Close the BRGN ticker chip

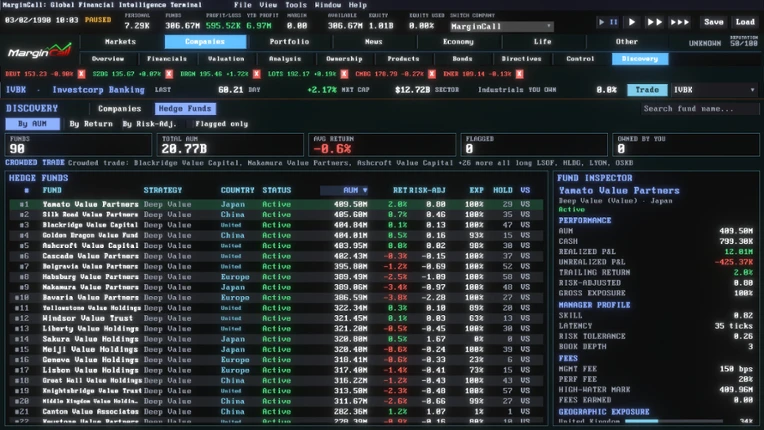click(257, 74)
